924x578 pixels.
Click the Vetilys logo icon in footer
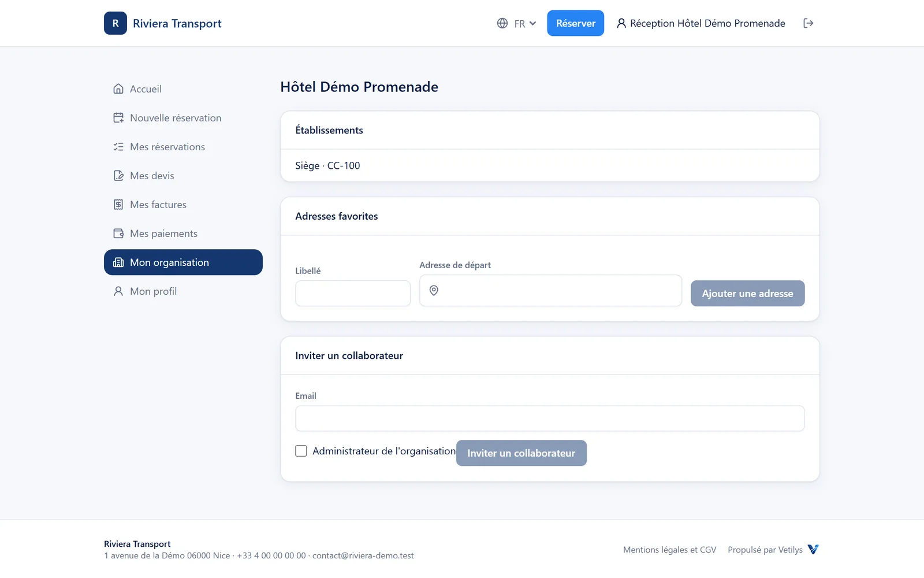tap(813, 549)
